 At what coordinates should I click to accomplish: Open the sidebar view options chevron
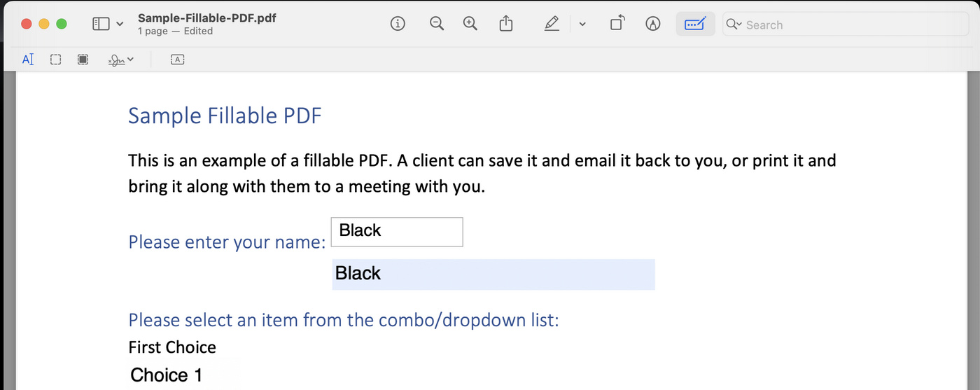click(x=120, y=25)
